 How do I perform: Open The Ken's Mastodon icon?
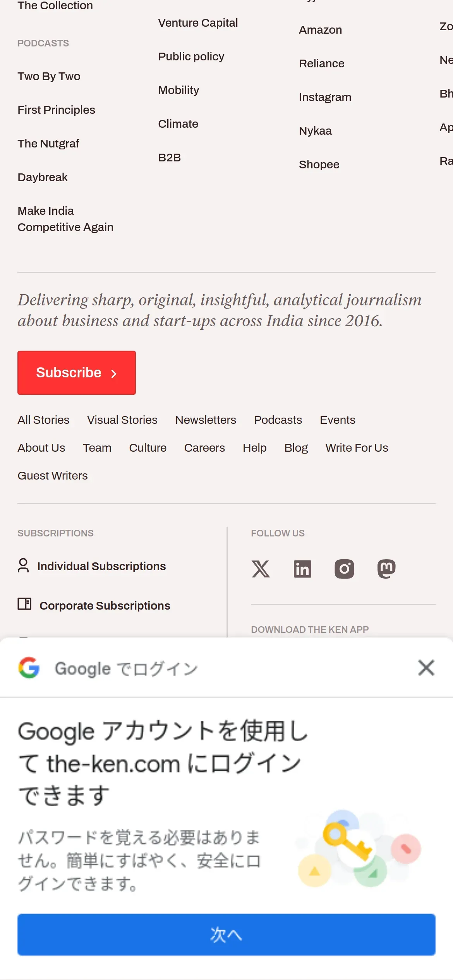coord(386,569)
